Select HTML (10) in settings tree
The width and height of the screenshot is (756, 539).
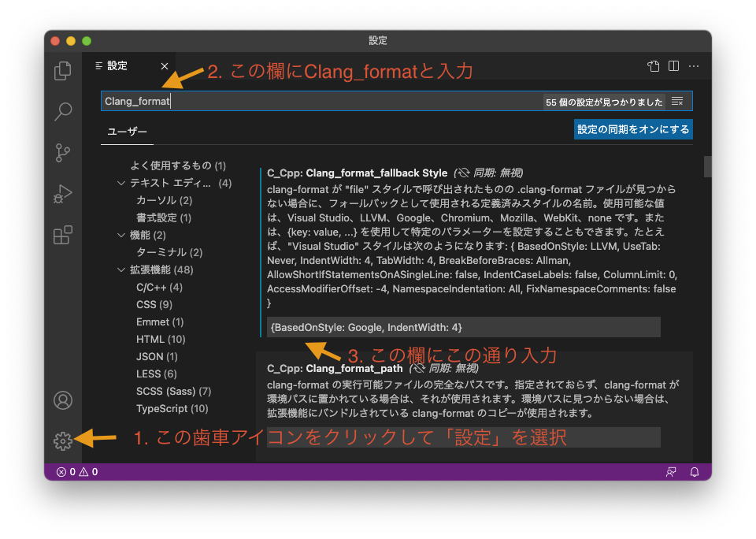[161, 339]
